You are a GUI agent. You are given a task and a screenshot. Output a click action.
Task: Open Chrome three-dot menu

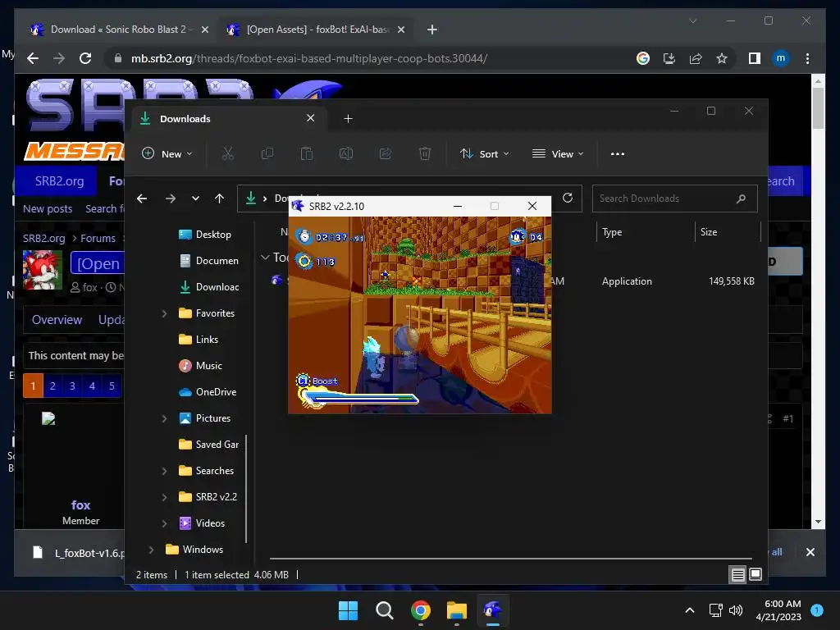click(x=807, y=58)
